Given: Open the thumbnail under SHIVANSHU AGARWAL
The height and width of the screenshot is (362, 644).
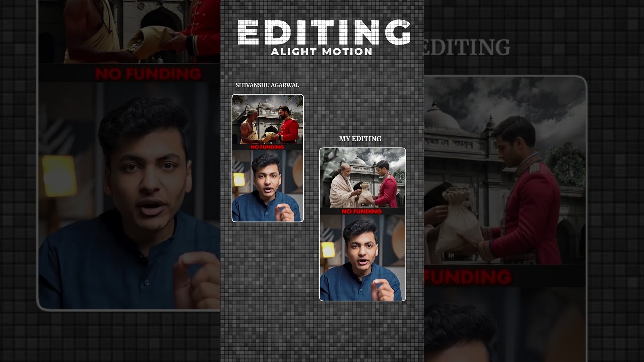Looking at the screenshot, I should tap(268, 158).
